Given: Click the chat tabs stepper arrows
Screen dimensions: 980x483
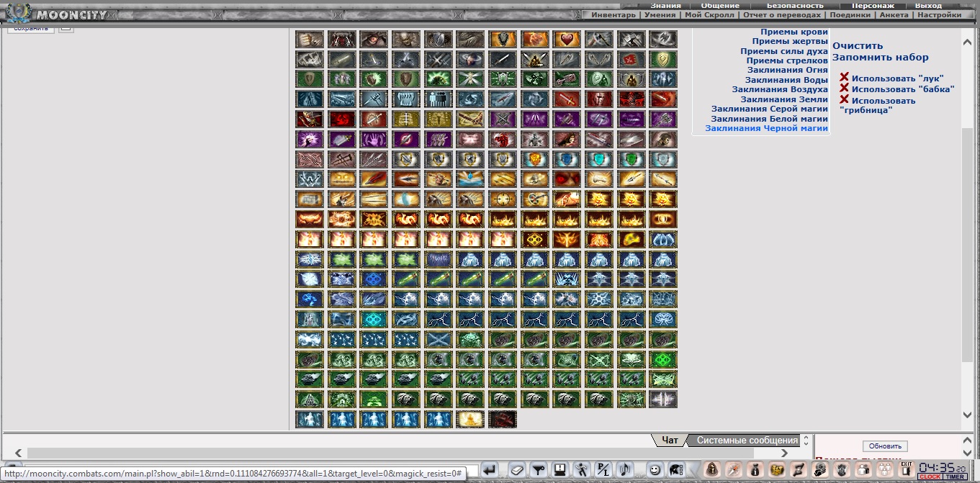Looking at the screenshot, I should click(x=806, y=440).
